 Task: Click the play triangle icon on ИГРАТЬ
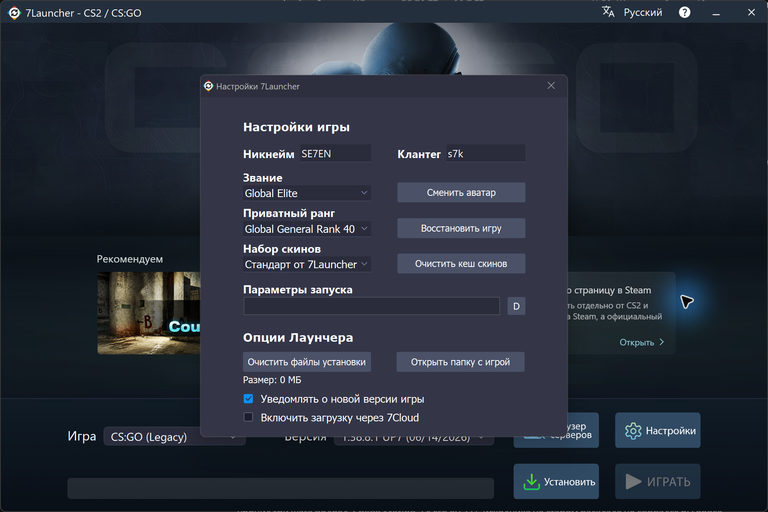point(633,482)
